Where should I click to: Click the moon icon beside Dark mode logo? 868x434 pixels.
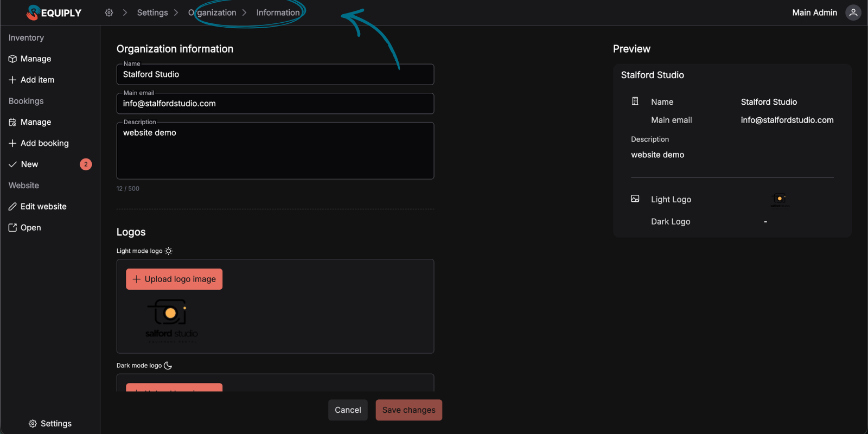pyautogui.click(x=168, y=366)
